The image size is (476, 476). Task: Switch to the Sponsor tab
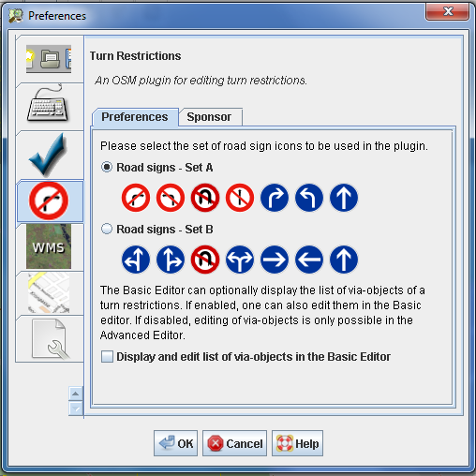click(x=209, y=117)
